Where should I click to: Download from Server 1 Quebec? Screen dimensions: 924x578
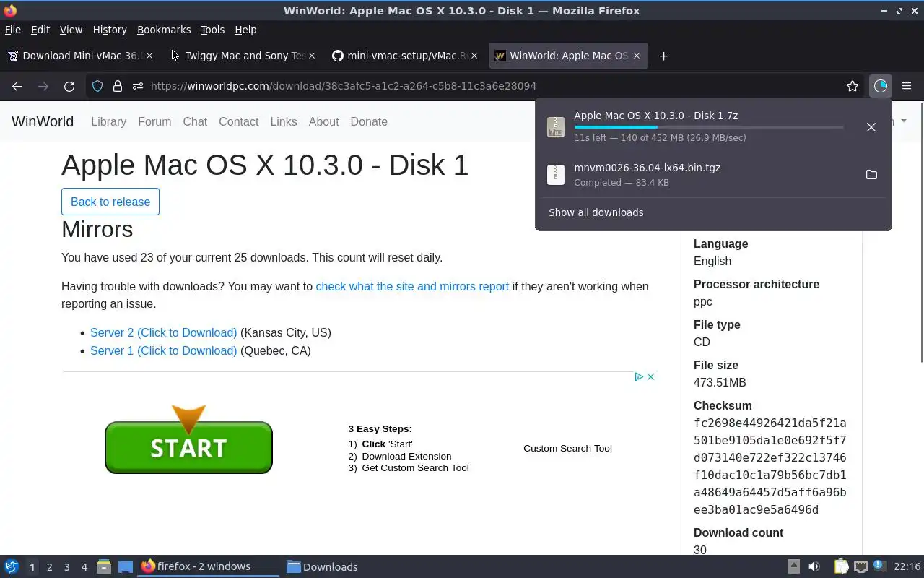click(x=163, y=350)
